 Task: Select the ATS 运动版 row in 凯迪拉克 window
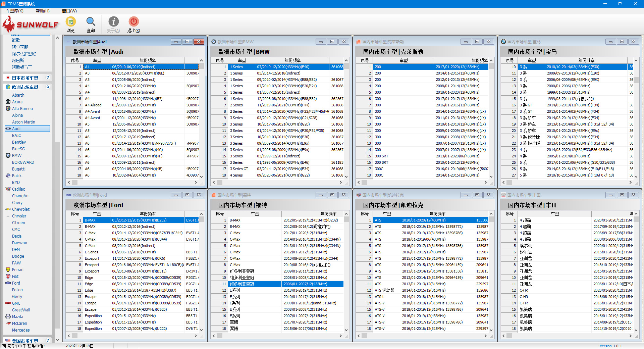tap(422, 290)
